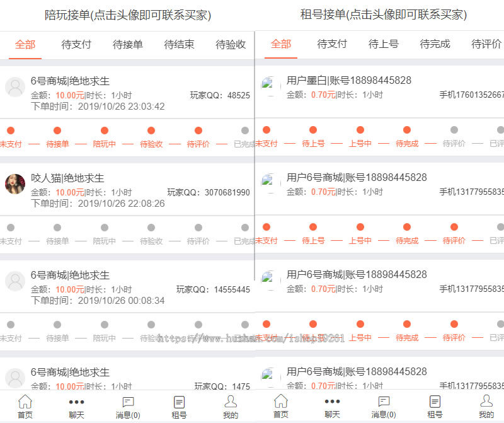Click 租号接单 page title

click(x=384, y=14)
